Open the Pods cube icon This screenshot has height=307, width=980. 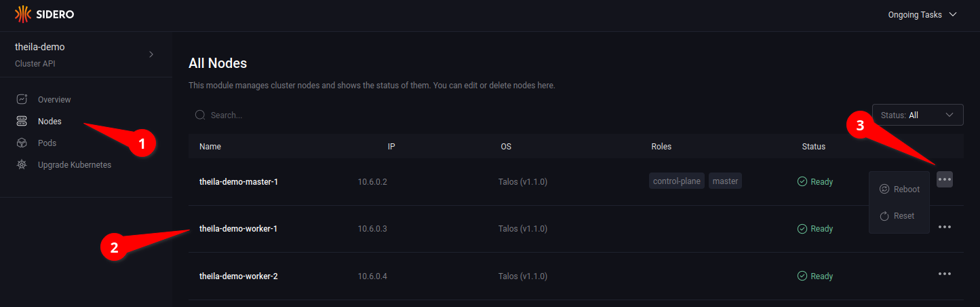(22, 143)
